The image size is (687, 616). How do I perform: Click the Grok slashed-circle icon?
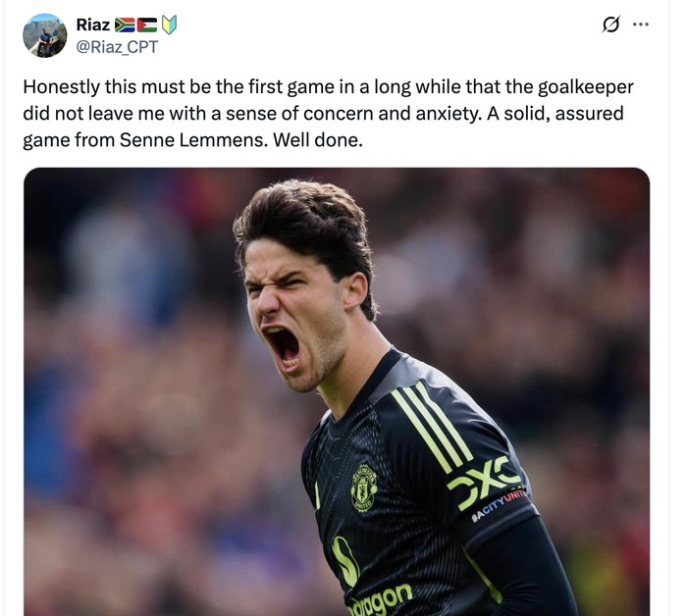(x=610, y=25)
